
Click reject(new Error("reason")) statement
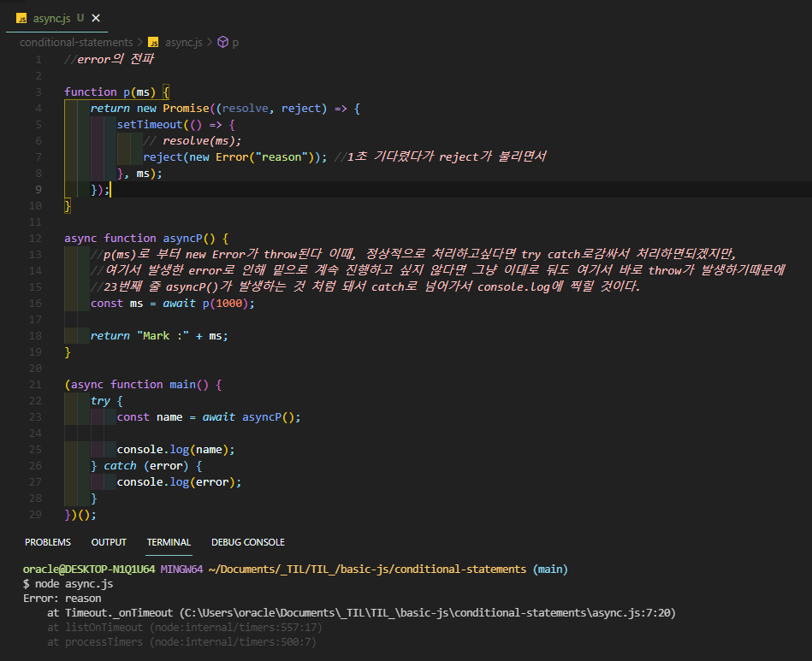click(x=234, y=156)
